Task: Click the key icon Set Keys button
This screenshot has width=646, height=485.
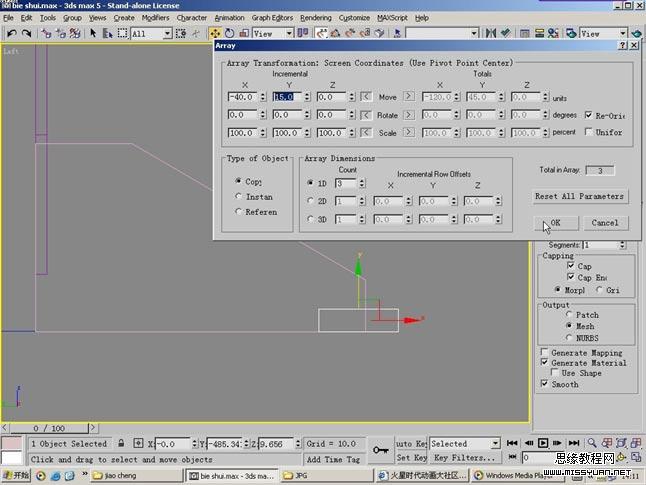Action: pos(380,450)
